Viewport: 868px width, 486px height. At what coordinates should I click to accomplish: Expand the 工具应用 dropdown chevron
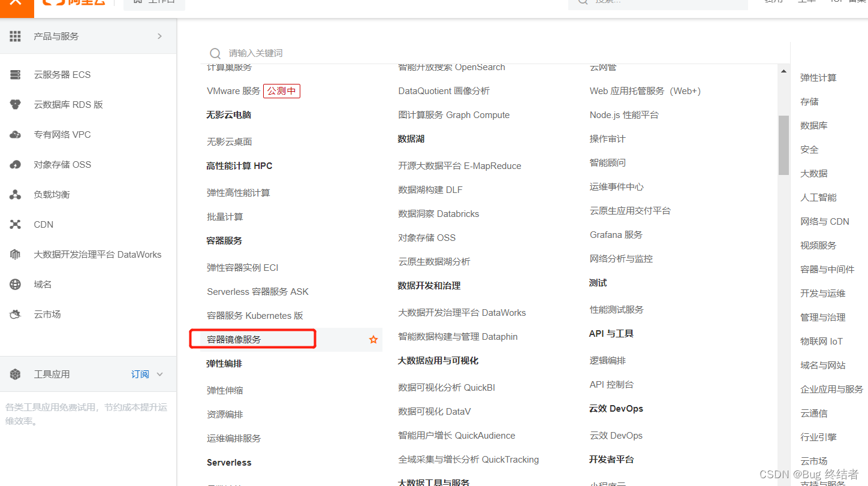pos(159,375)
